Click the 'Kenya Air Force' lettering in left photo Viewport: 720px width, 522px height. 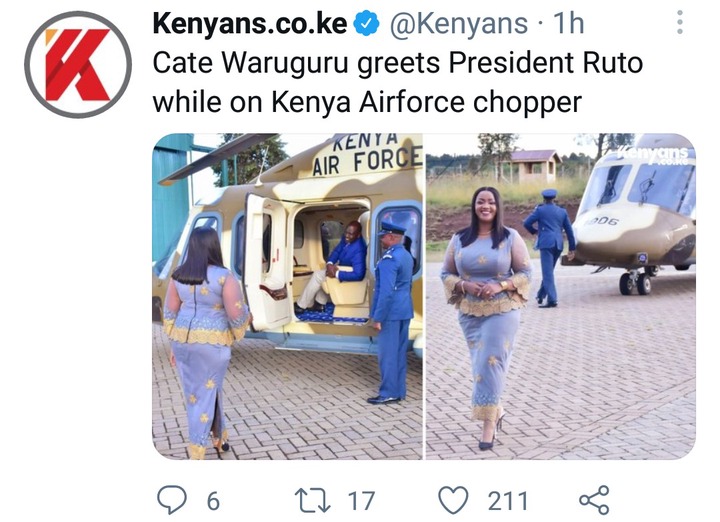click(x=366, y=155)
